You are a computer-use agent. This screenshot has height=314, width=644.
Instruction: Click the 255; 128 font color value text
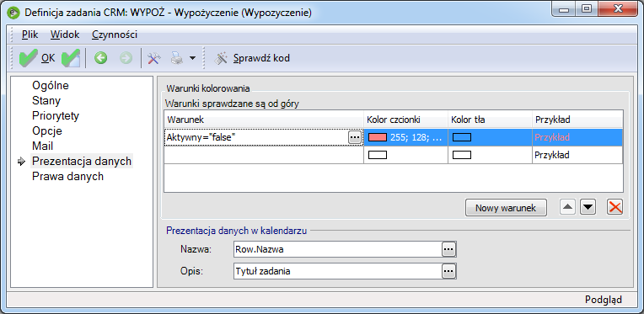416,138
